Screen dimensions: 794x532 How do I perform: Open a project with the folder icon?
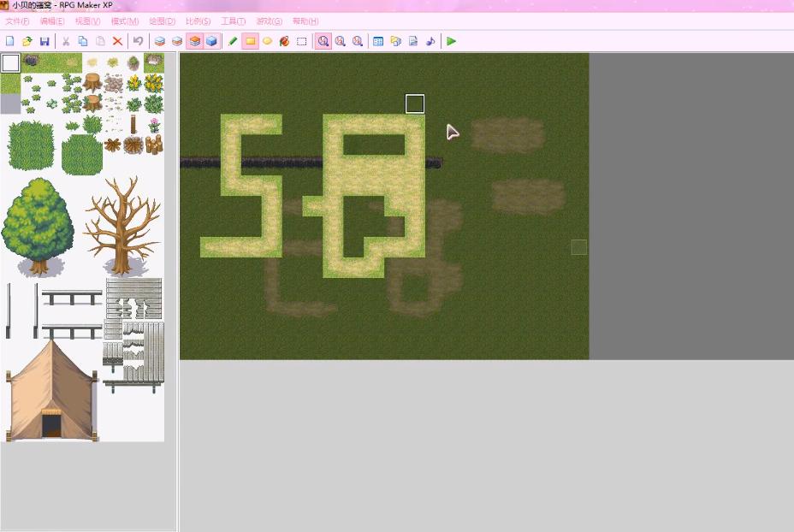click(27, 41)
